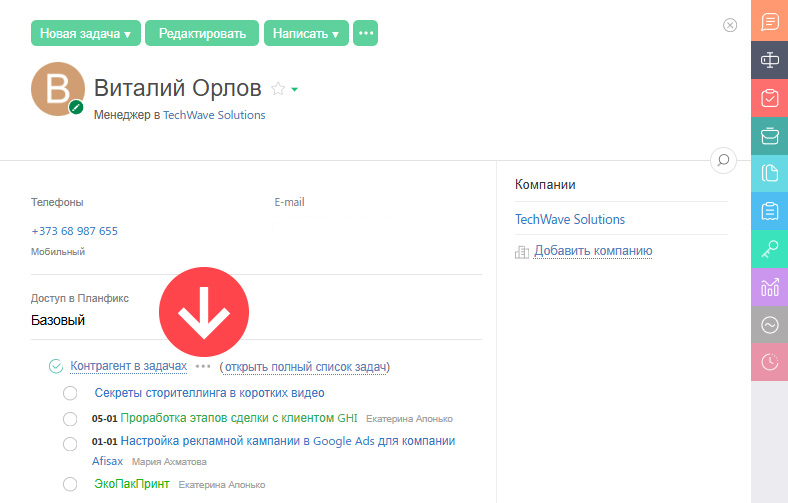
Task: Click assignee Екатерина Апонько on GHI task row
Action: click(409, 419)
